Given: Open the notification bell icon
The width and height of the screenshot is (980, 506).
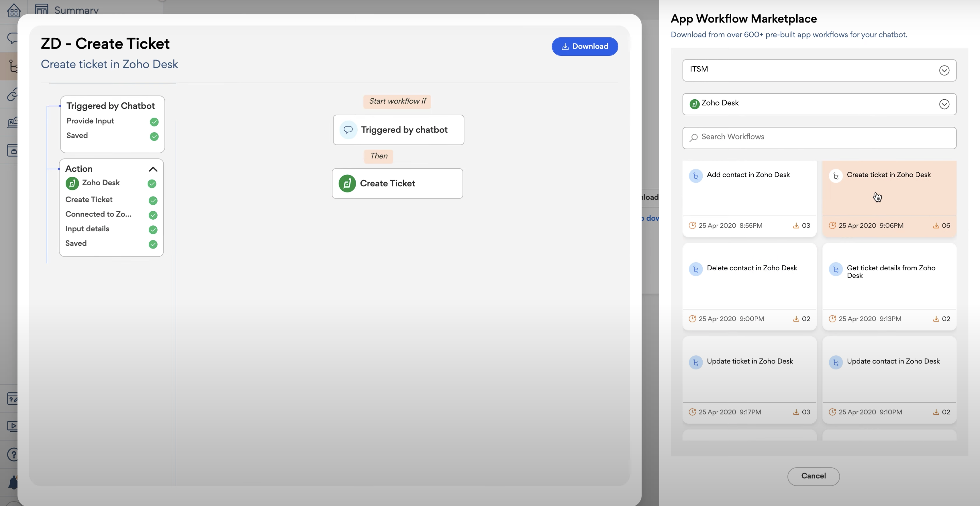Looking at the screenshot, I should (13, 483).
